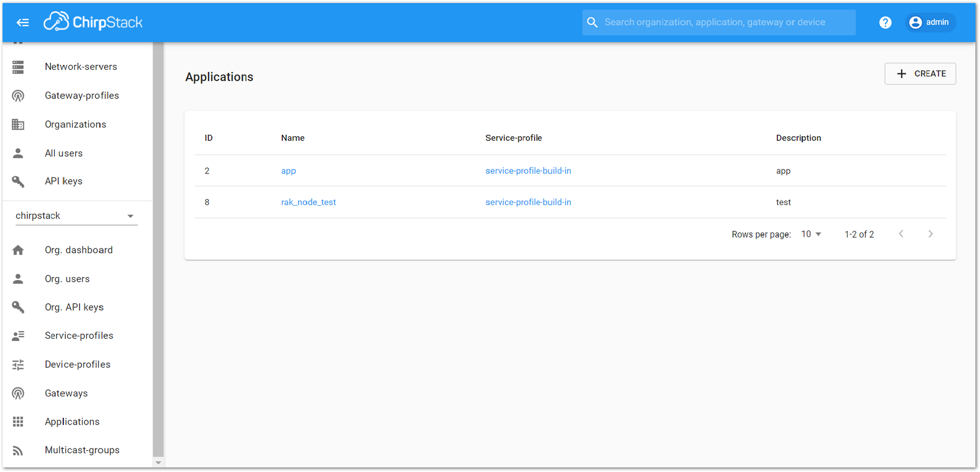This screenshot has height=472, width=980.
Task: Click the sidebar scrollbar down arrow
Action: tap(158, 463)
